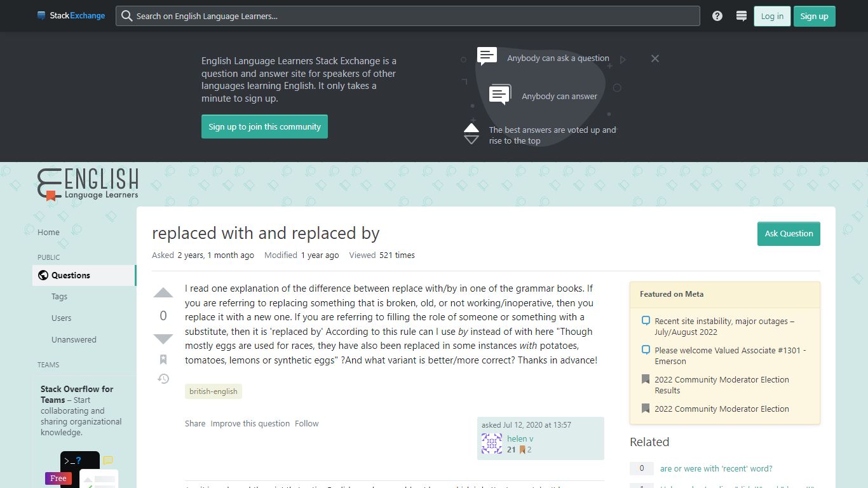Bookmark this question
Image resolution: width=868 pixels, height=488 pixels.
pyautogui.click(x=163, y=360)
